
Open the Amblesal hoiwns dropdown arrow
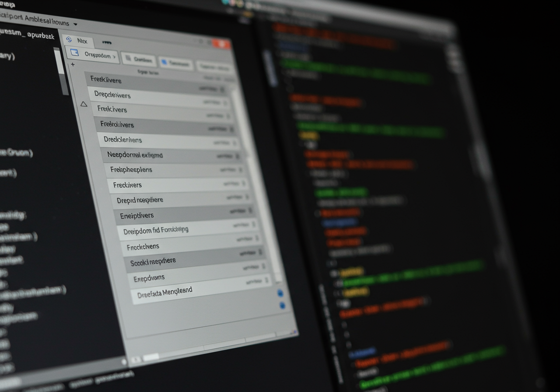click(75, 24)
